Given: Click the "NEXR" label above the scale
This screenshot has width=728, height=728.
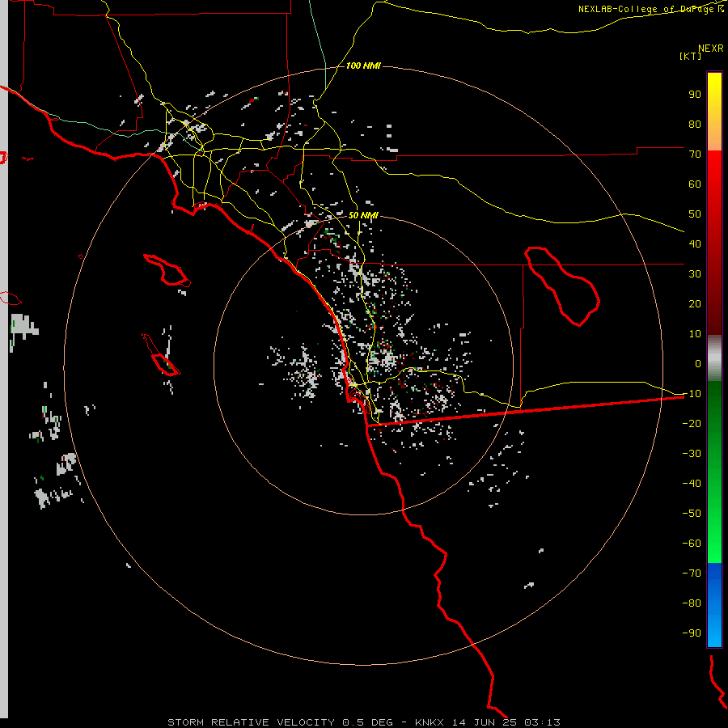Looking at the screenshot, I should click(x=711, y=49).
